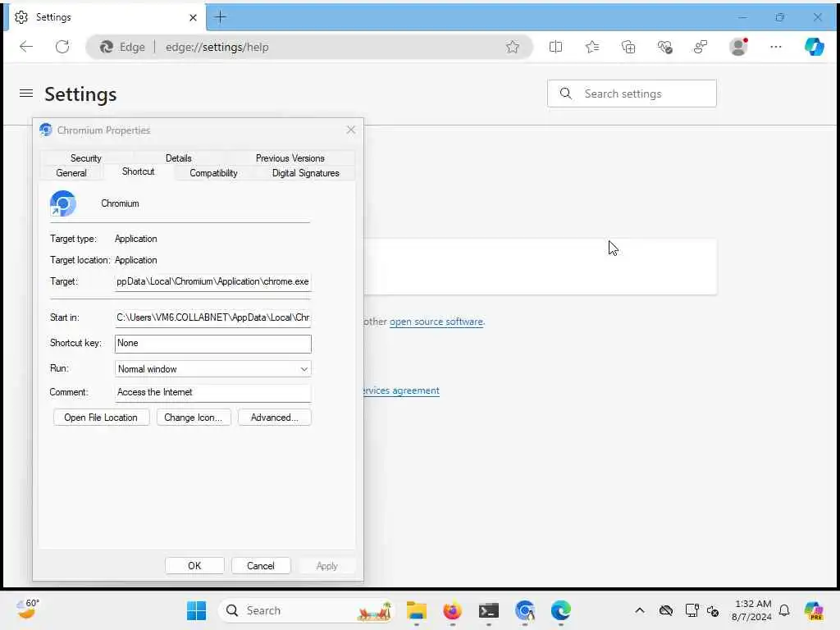This screenshot has width=840, height=630.
Task: Add this page to favorites via star icon
Action: click(x=513, y=47)
